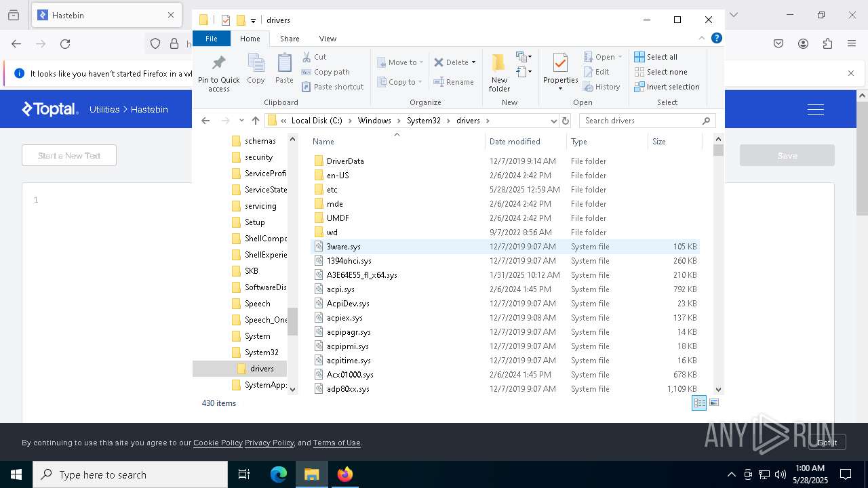Switch to details view layout icon
Image resolution: width=868 pixels, height=488 pixels.
tap(699, 403)
